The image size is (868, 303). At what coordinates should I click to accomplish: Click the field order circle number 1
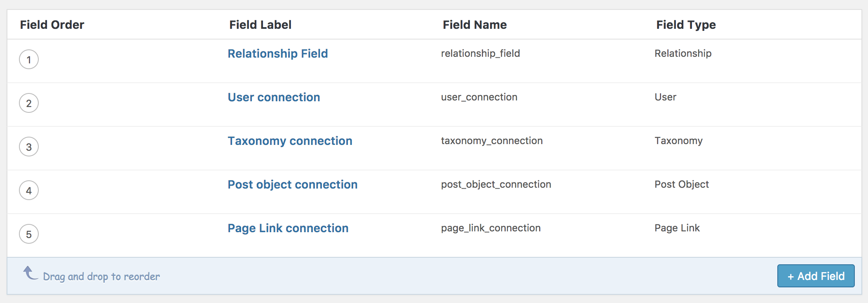click(x=29, y=59)
